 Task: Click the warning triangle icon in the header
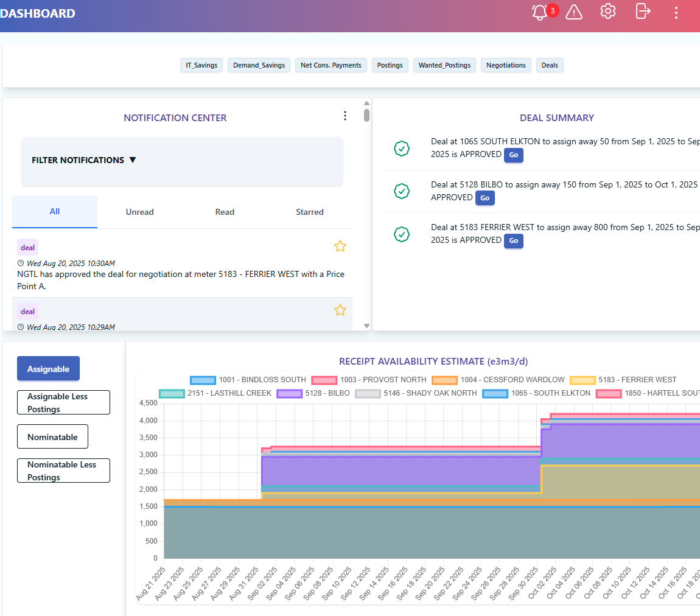[573, 11]
